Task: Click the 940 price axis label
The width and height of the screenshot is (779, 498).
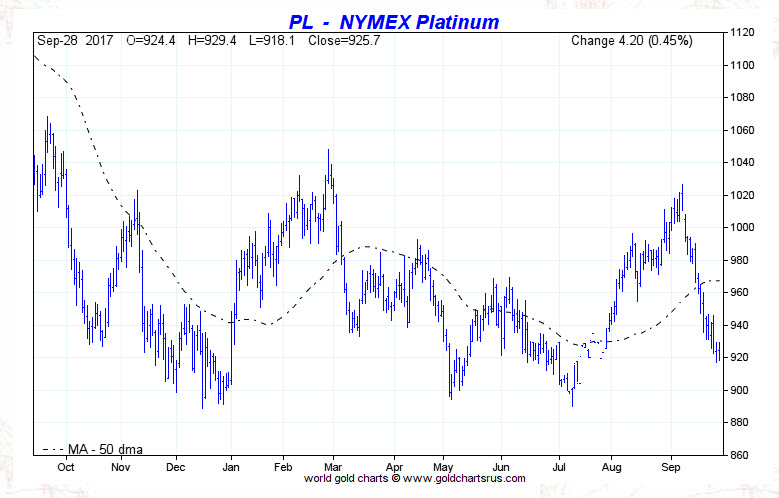Action: [739, 325]
